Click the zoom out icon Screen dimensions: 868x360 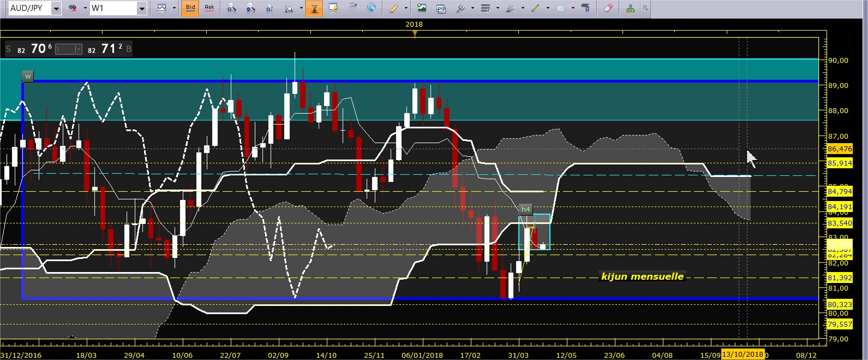pyautogui.click(x=250, y=8)
